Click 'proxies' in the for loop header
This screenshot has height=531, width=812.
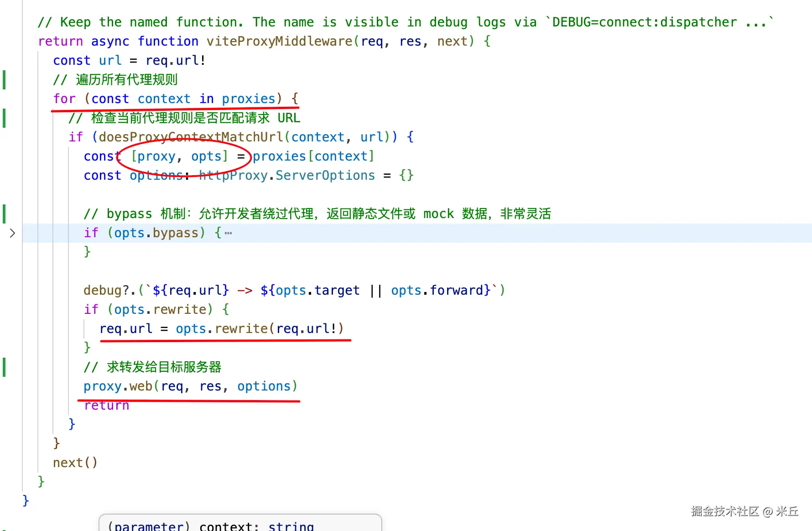(x=249, y=99)
